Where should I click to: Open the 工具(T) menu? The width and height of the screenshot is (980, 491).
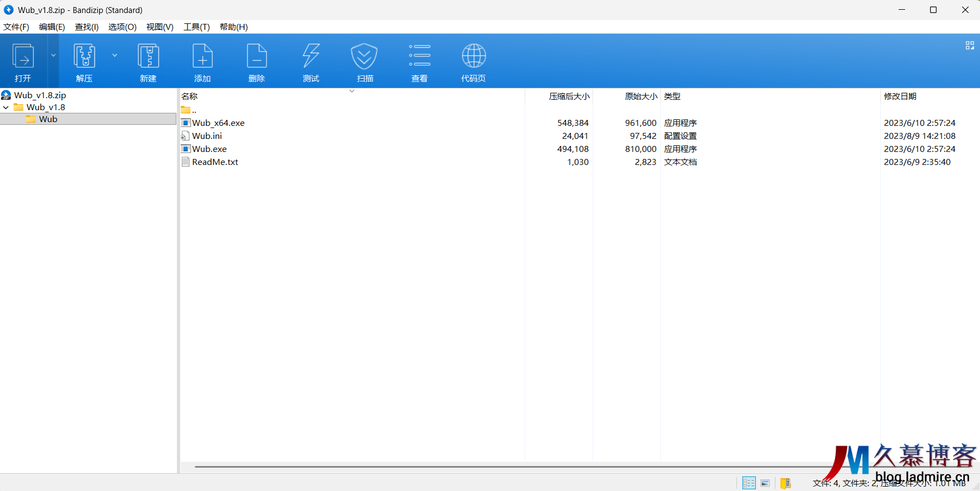tap(196, 27)
